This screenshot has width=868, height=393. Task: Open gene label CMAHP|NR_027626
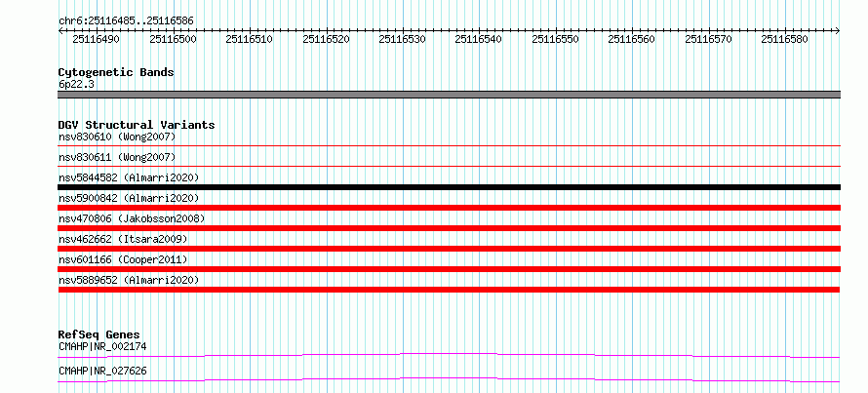point(102,371)
